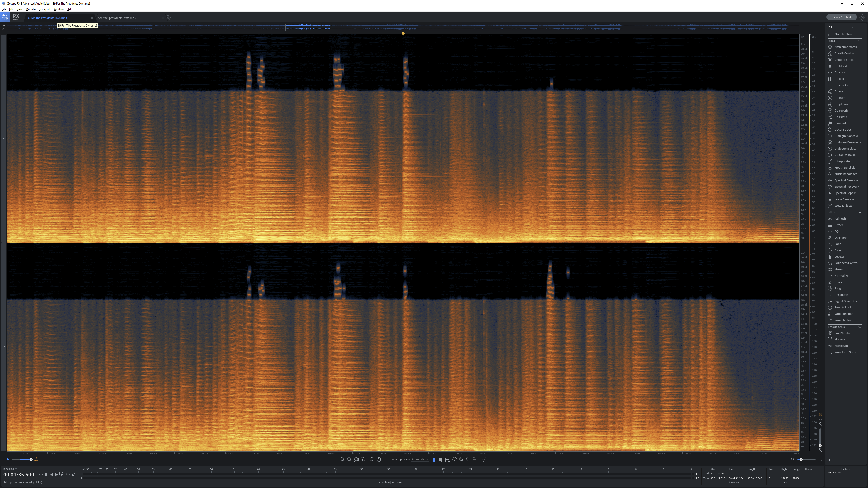The width and height of the screenshot is (868, 488).
Task: Collapse the overview waveform panel
Action: tap(4, 27)
